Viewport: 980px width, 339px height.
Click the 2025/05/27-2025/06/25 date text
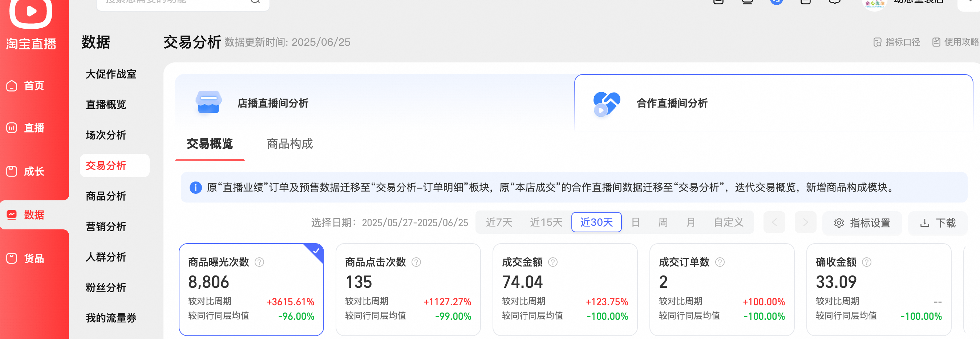coord(415,223)
